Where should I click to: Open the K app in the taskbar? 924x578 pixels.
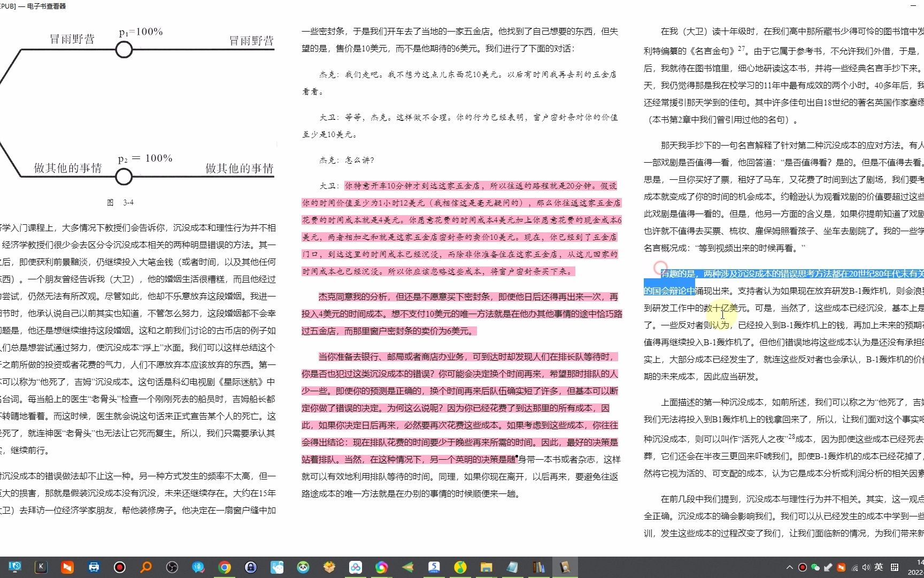(41, 567)
